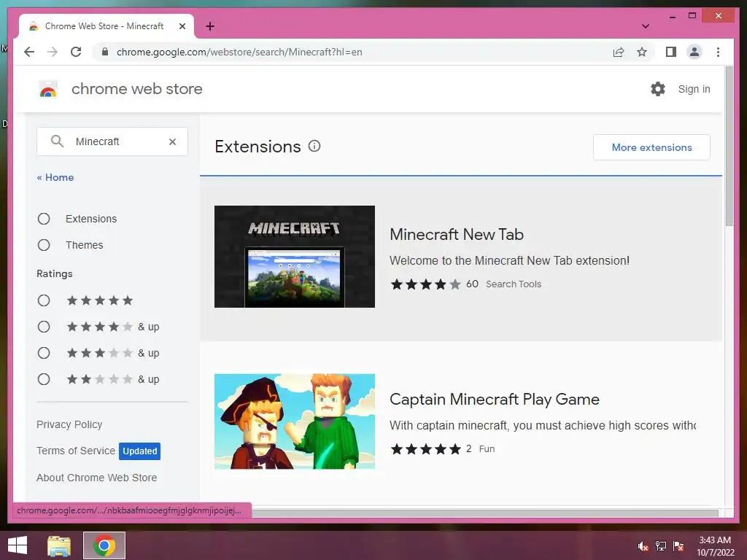The image size is (747, 560).
Task: Click the Extensions info icon
Action: [x=314, y=146]
